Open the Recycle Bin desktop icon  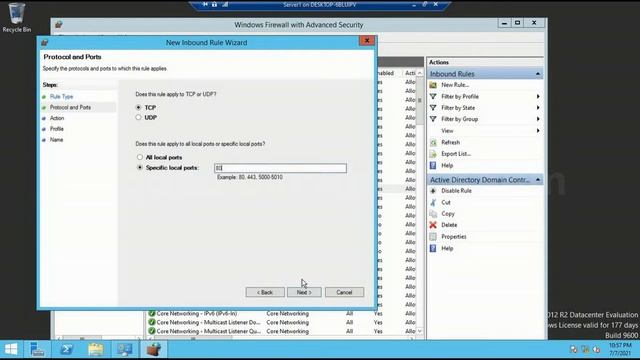click(16, 18)
